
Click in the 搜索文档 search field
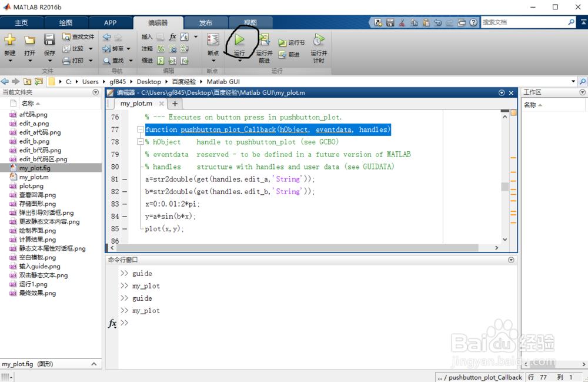click(x=524, y=22)
